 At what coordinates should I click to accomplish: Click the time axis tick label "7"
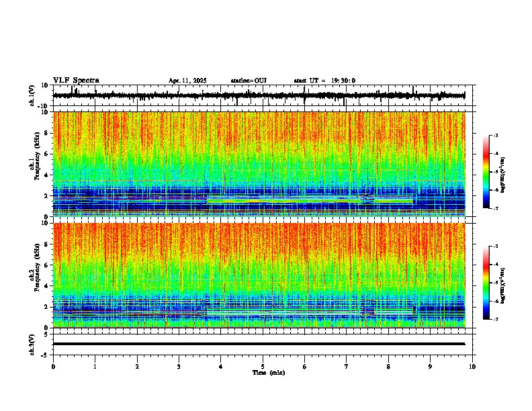pyautogui.click(x=347, y=367)
